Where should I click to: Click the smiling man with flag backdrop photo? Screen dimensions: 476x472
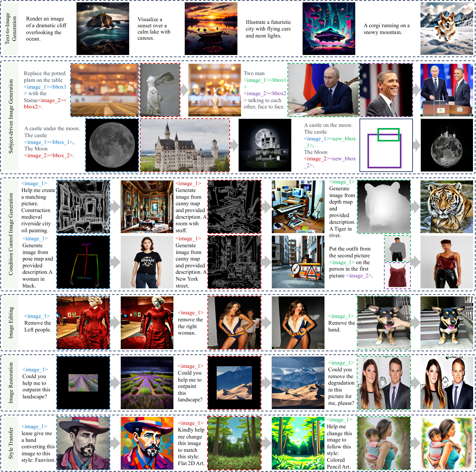coord(386,90)
